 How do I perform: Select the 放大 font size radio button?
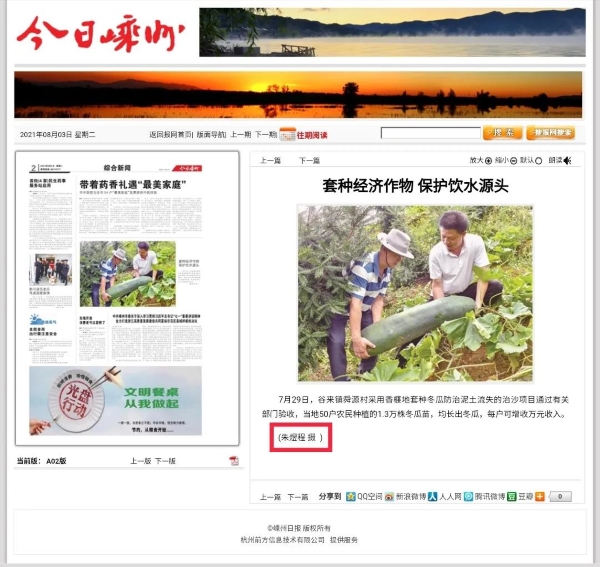point(489,160)
